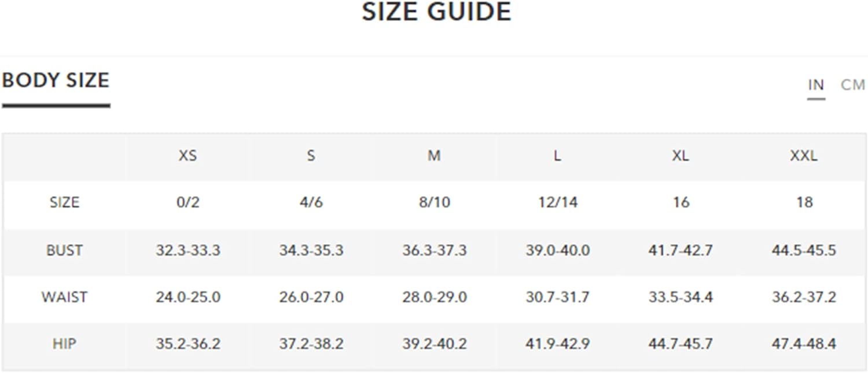Click the 0/2 size cell
The width and height of the screenshot is (868, 373).
(187, 202)
